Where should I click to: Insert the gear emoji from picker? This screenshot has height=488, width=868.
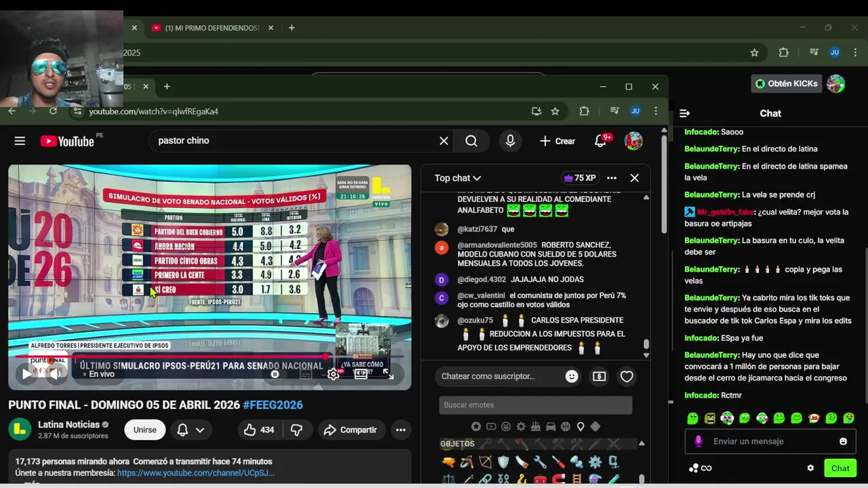(595, 462)
